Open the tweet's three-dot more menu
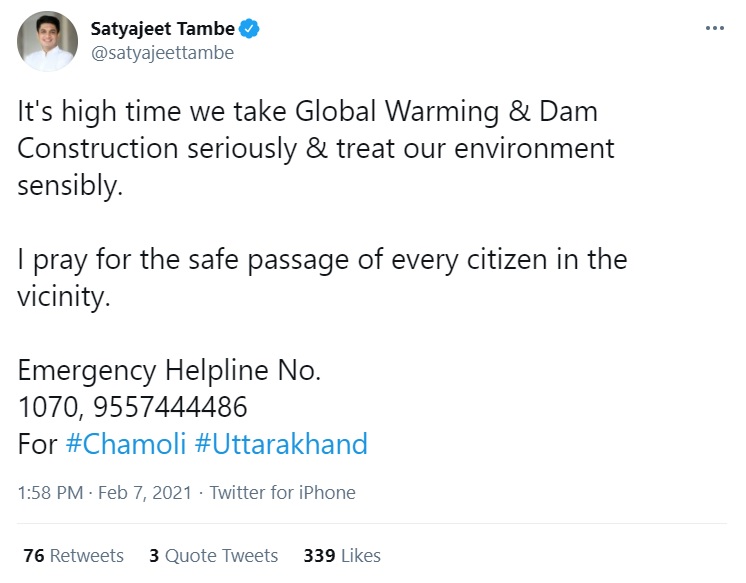 coord(714,28)
